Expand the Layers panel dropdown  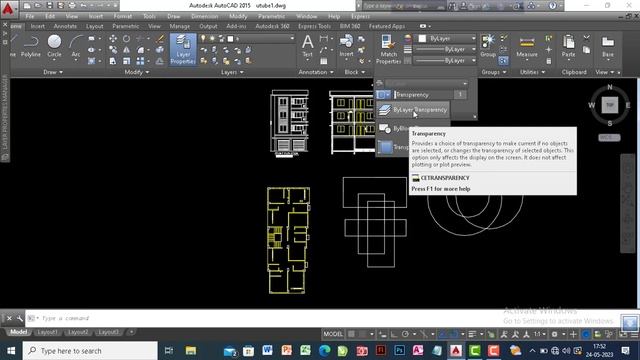pos(232,72)
